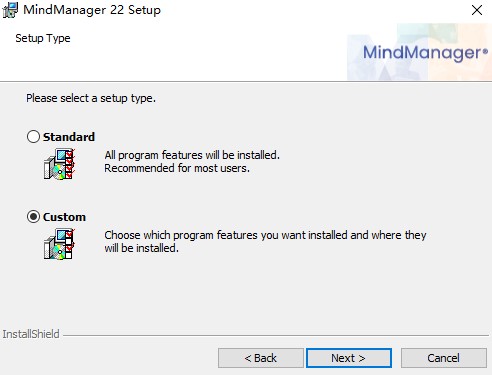
Task: Click the MindManager logo banner
Action: (x=419, y=52)
